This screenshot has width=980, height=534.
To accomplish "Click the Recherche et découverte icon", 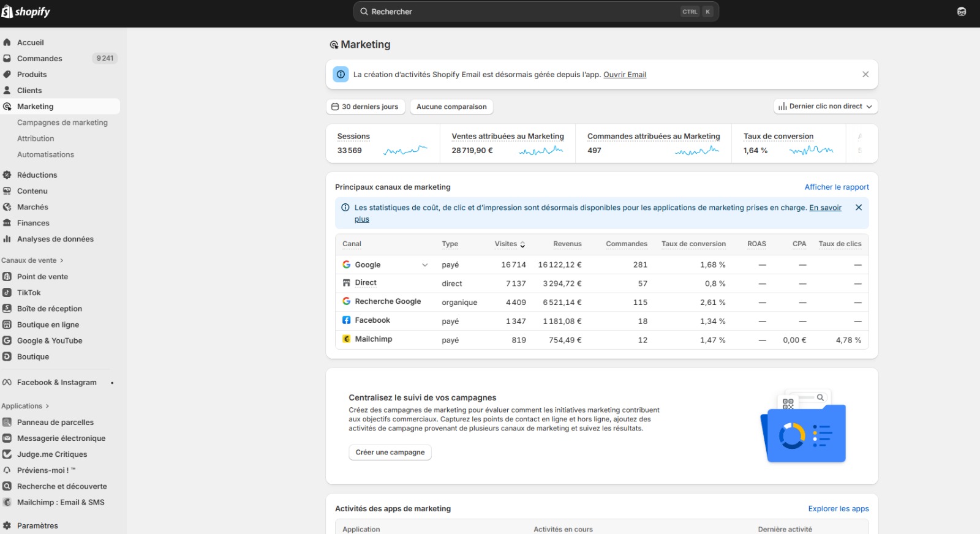I will pos(7,486).
